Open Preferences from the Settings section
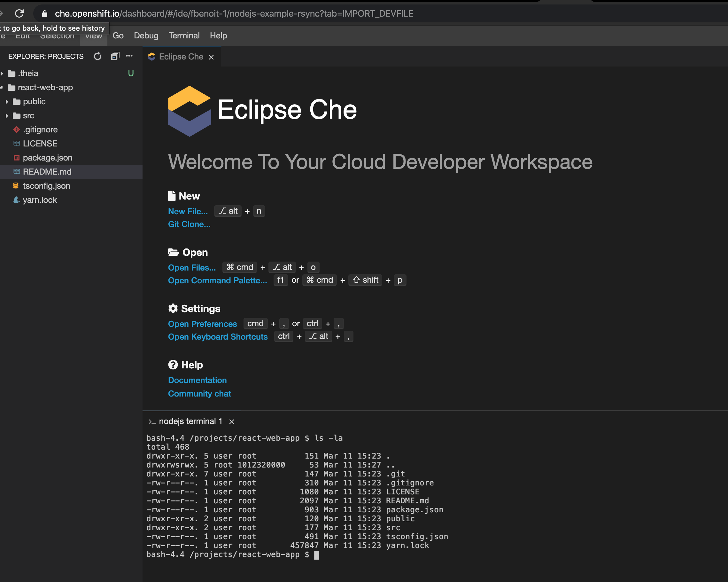Screen dimensions: 728x582 (x=202, y=324)
